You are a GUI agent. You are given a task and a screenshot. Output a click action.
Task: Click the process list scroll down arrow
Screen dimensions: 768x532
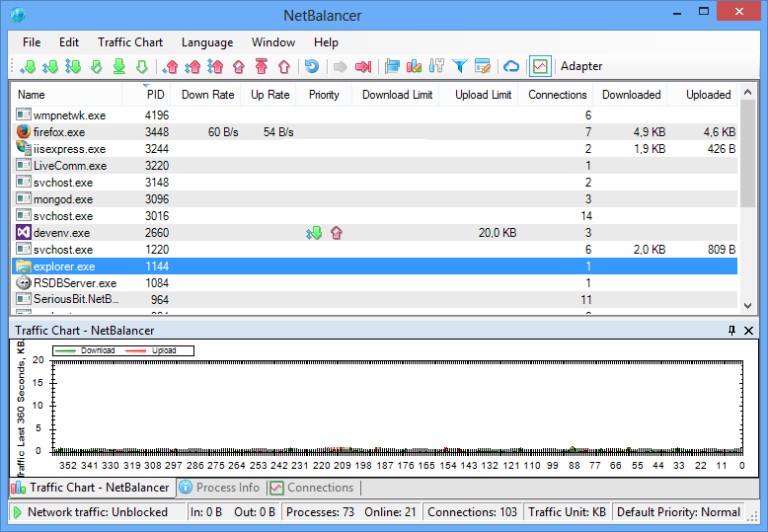[x=747, y=306]
